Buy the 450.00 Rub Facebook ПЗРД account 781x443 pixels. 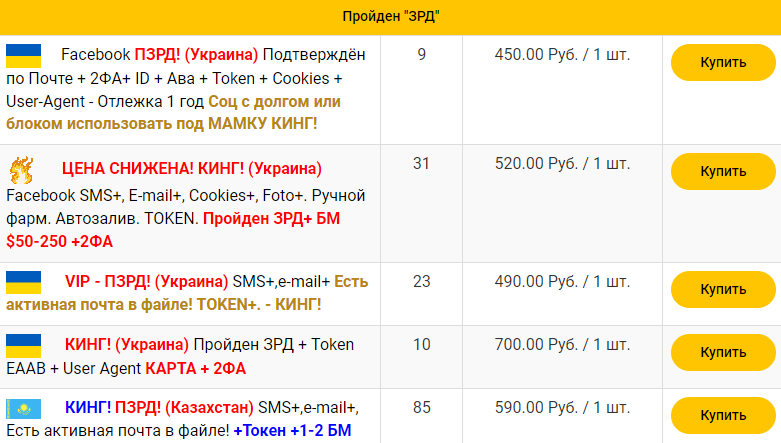[x=723, y=62]
